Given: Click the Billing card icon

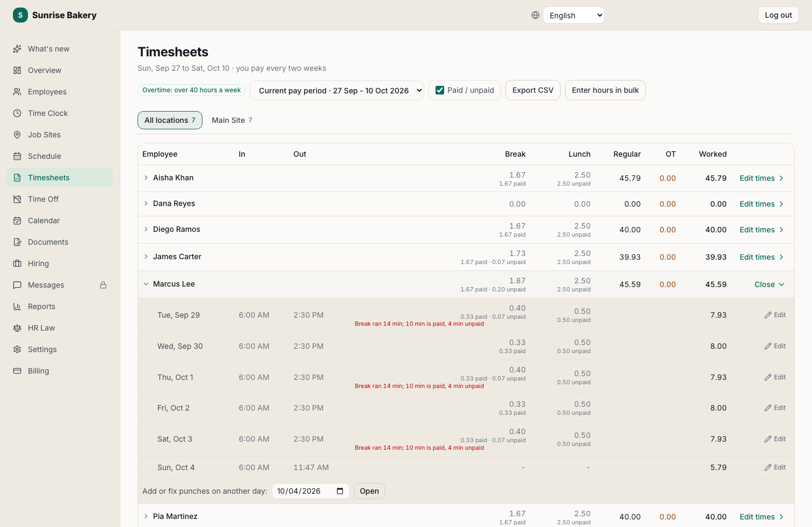Looking at the screenshot, I should click(x=17, y=371).
